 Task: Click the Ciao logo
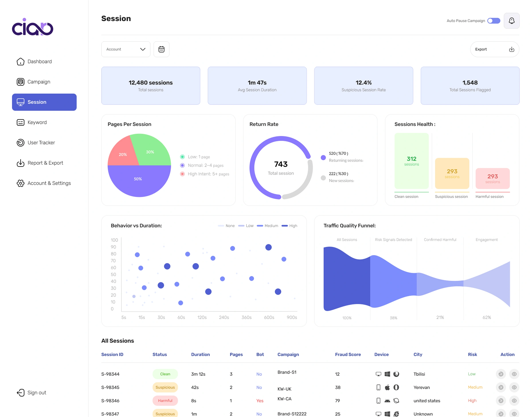(32, 27)
